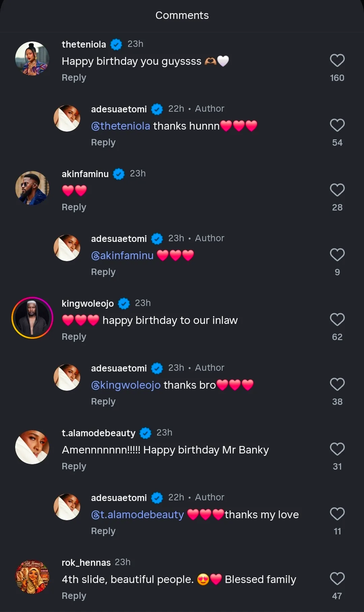Reply to rok_hennas' comment
Image resolution: width=364 pixels, height=612 pixels.
(x=74, y=596)
